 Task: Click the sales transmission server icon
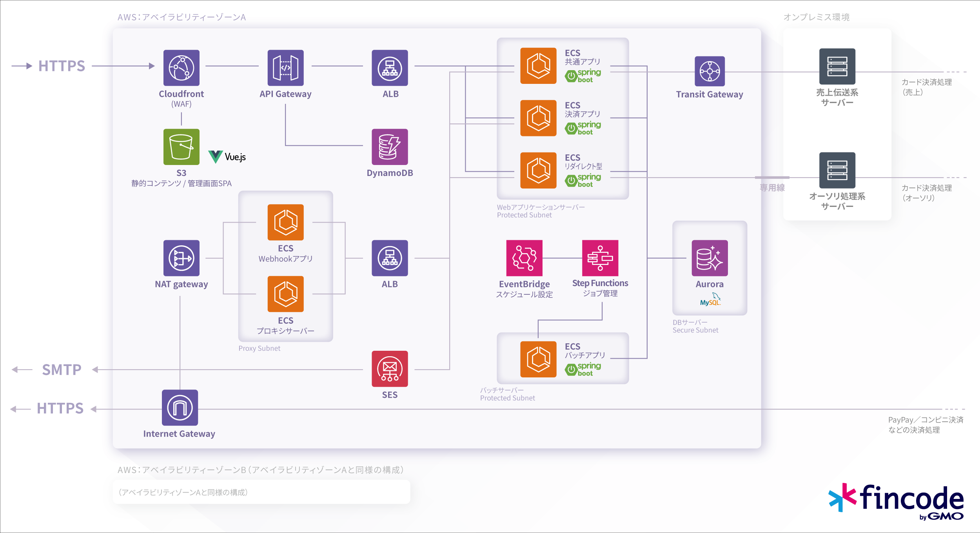coord(837,66)
